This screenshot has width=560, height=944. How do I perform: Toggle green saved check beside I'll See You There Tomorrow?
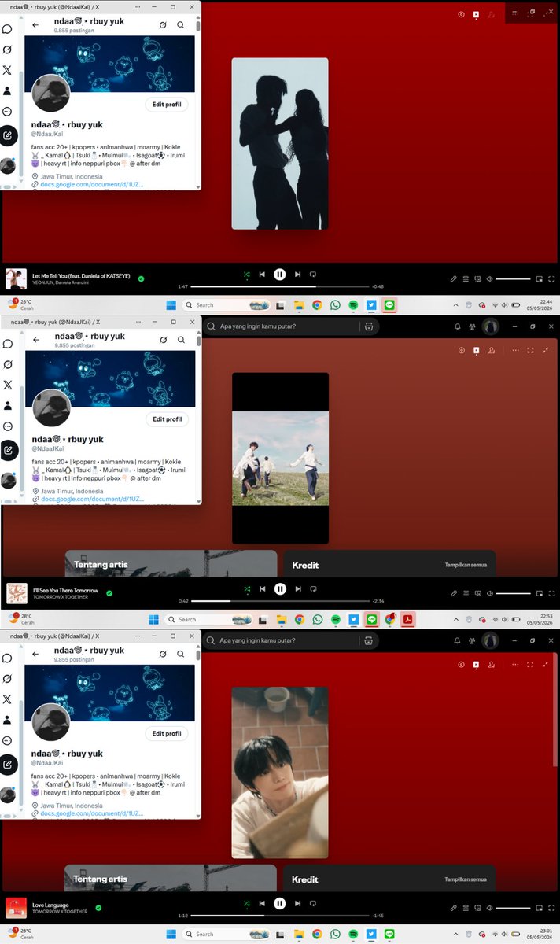(x=109, y=593)
